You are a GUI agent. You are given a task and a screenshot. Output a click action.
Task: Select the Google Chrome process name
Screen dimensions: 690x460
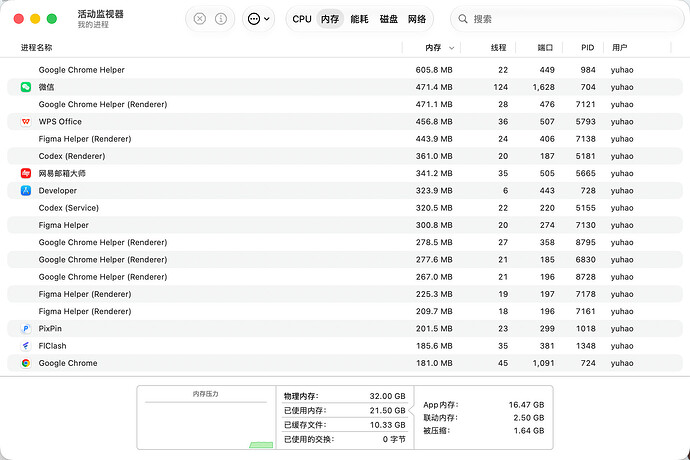68,363
